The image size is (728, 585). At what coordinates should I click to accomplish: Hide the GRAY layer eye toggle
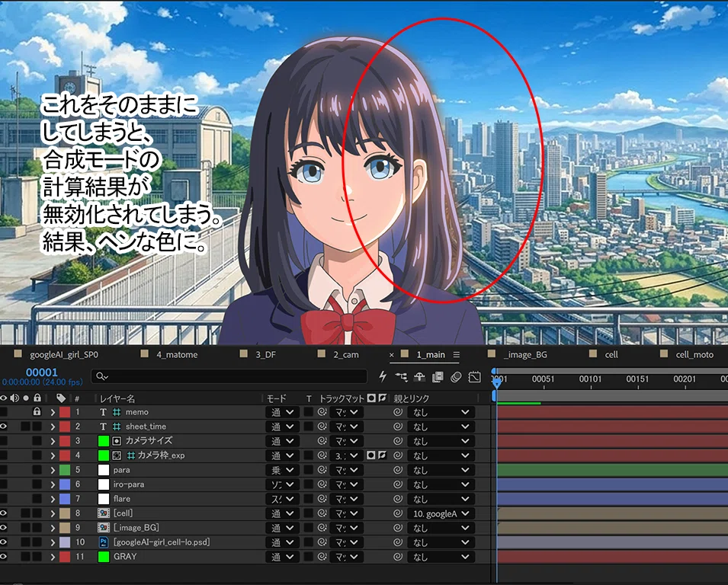click(x=4, y=557)
